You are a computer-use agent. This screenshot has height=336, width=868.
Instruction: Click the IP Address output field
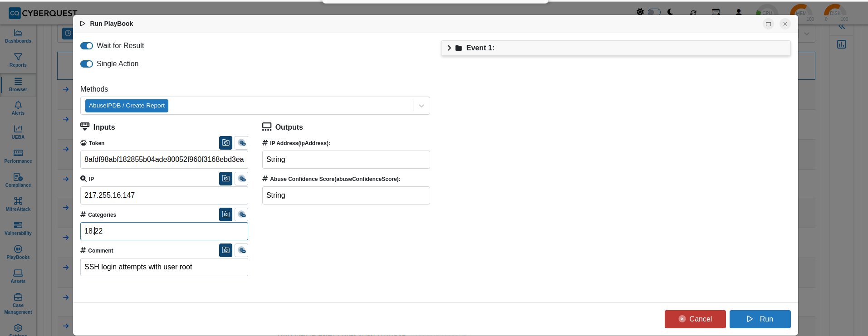pos(346,160)
